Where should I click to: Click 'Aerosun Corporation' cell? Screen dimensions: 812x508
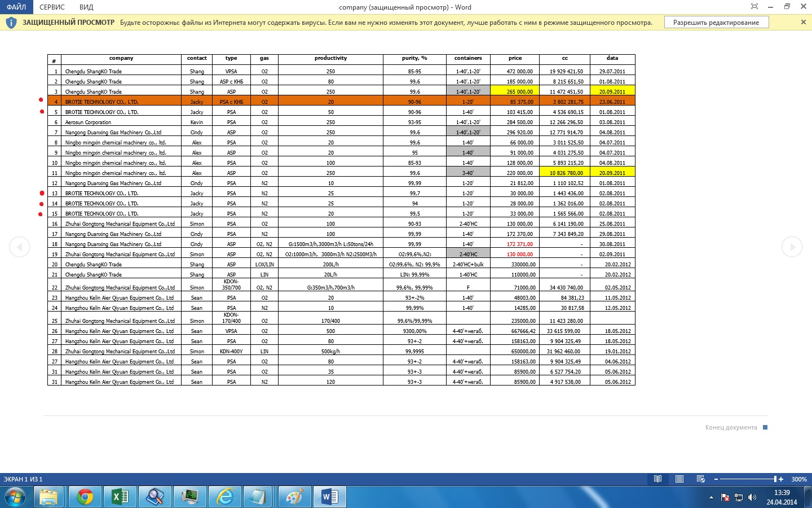(x=121, y=122)
